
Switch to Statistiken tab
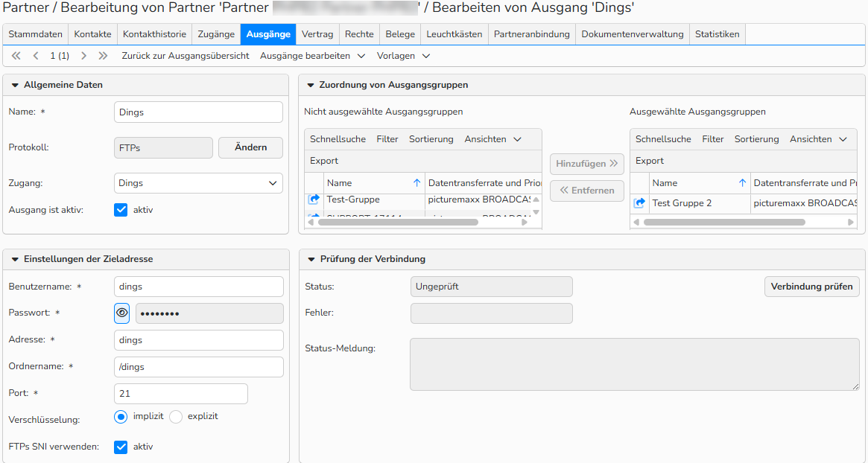click(x=717, y=34)
